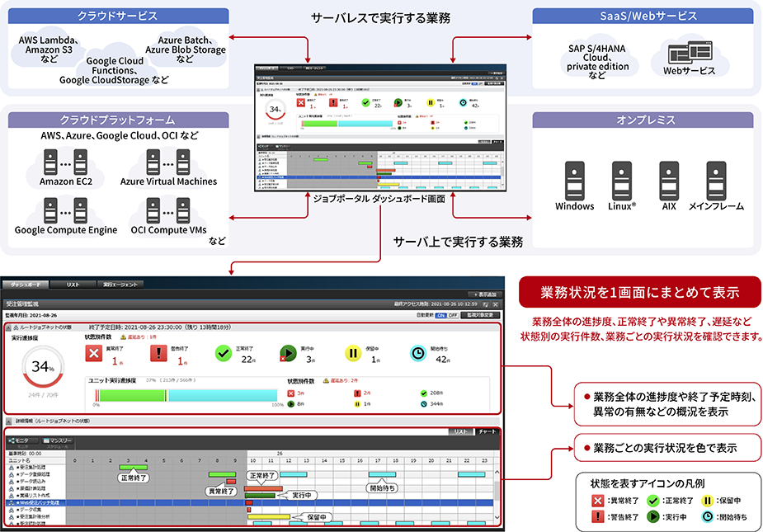This screenshot has height=532, width=763.
Task: Click the first-row green bar labeled 正常終了
Action: [134, 468]
